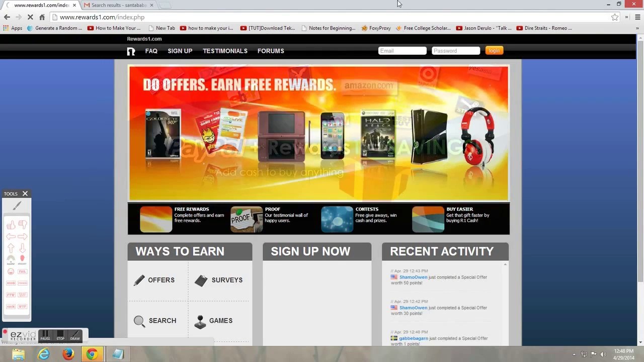
Task: Open the volume control in system tray
Action: (603, 354)
